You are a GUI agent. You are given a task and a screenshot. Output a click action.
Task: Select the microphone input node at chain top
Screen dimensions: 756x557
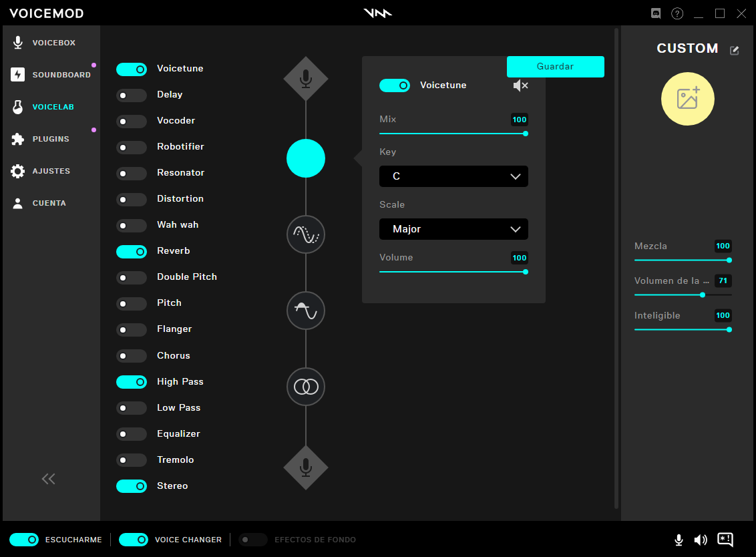(306, 79)
